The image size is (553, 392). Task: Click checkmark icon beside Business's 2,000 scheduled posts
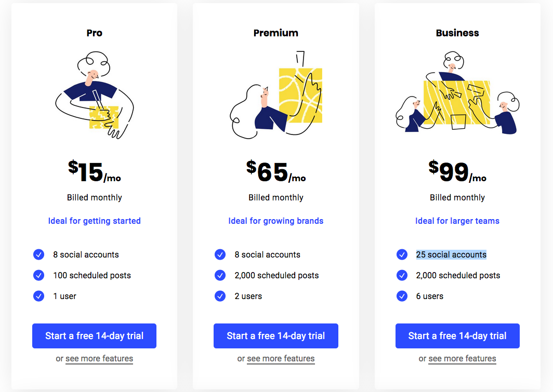point(402,275)
